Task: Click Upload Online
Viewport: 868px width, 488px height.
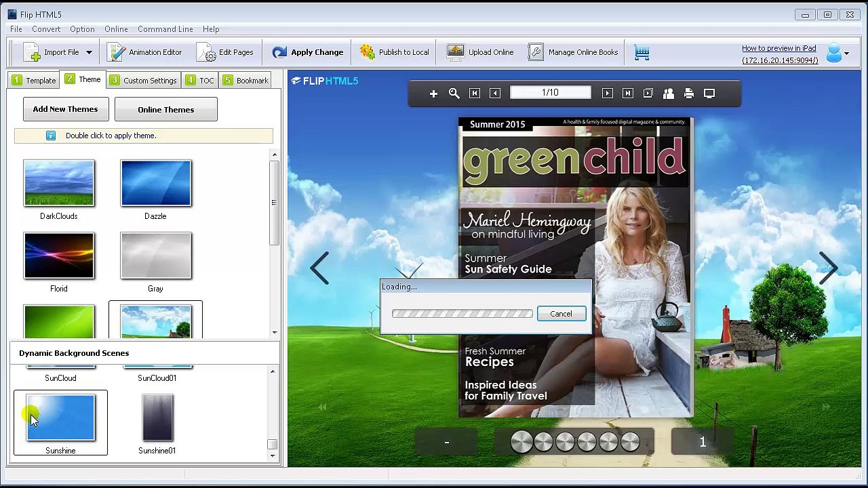Action: pyautogui.click(x=481, y=52)
